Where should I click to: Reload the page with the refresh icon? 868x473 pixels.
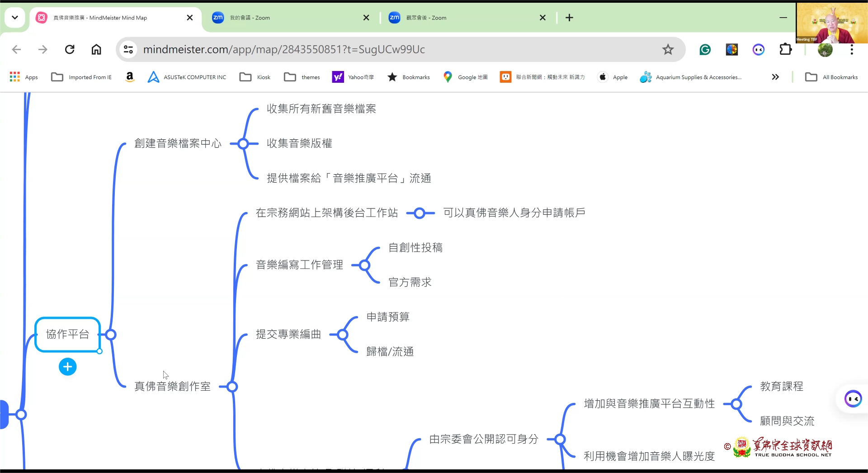pos(70,49)
